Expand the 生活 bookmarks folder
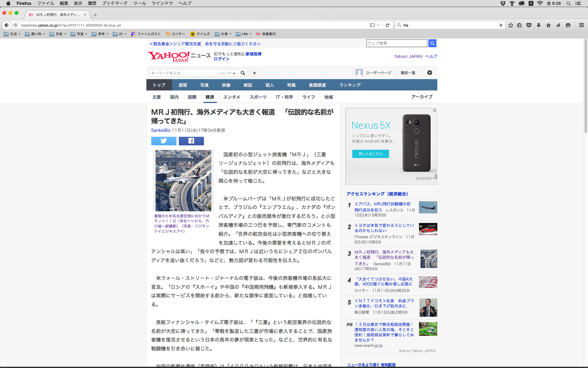This screenshot has width=588, height=368. [13, 34]
